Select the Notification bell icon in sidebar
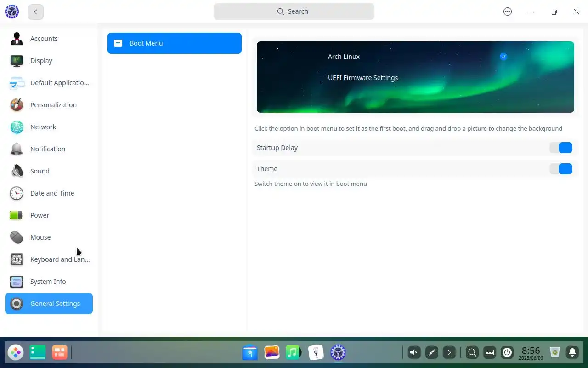 click(17, 149)
